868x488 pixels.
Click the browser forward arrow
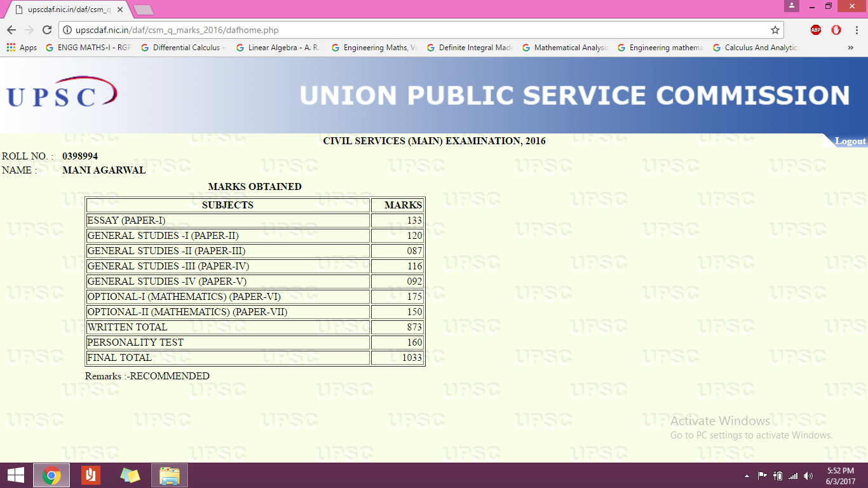(29, 30)
